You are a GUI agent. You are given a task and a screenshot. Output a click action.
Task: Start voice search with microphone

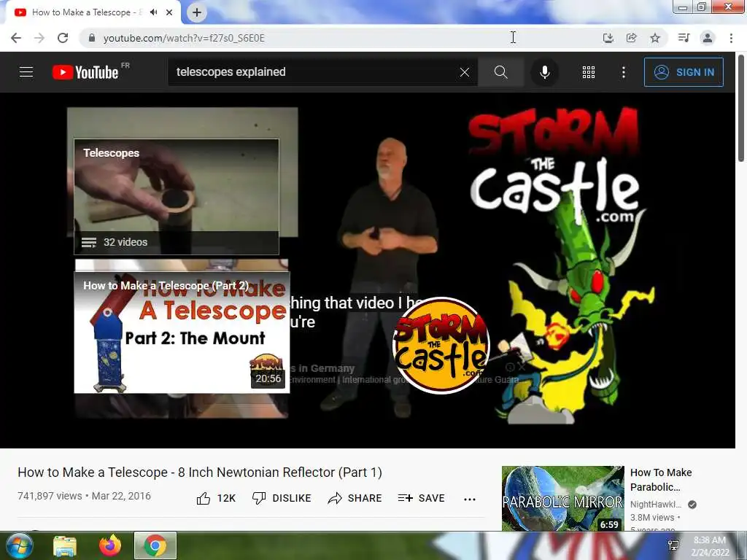tap(544, 72)
